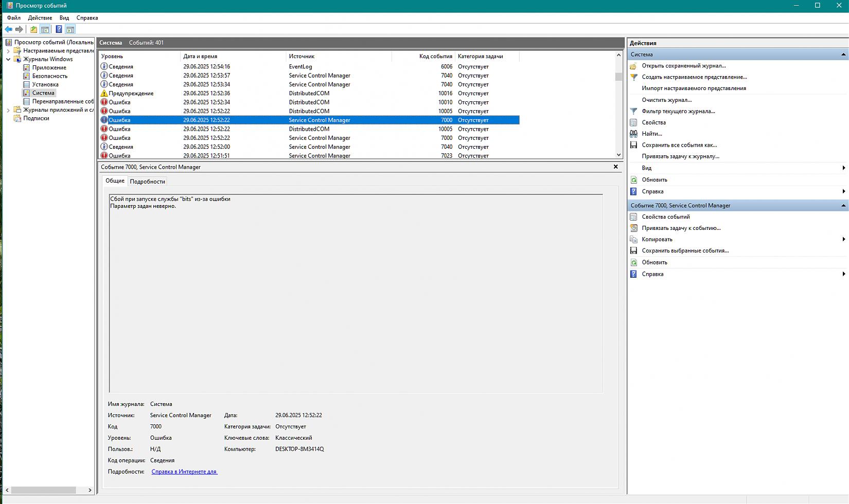The height and width of the screenshot is (504, 849).
Task: Close the event preview pane with X
Action: coord(615,167)
